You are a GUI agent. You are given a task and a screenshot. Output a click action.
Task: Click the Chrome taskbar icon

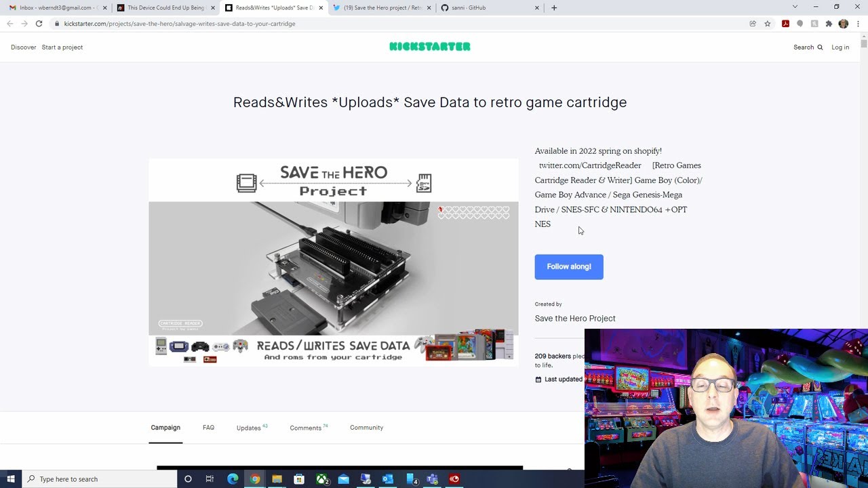point(254,479)
